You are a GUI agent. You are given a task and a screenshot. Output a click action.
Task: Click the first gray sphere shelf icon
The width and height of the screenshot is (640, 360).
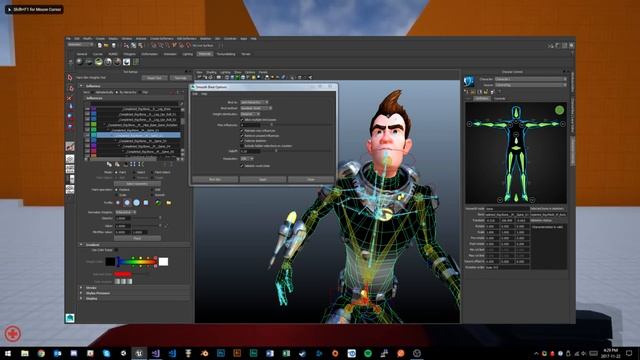coord(80,62)
